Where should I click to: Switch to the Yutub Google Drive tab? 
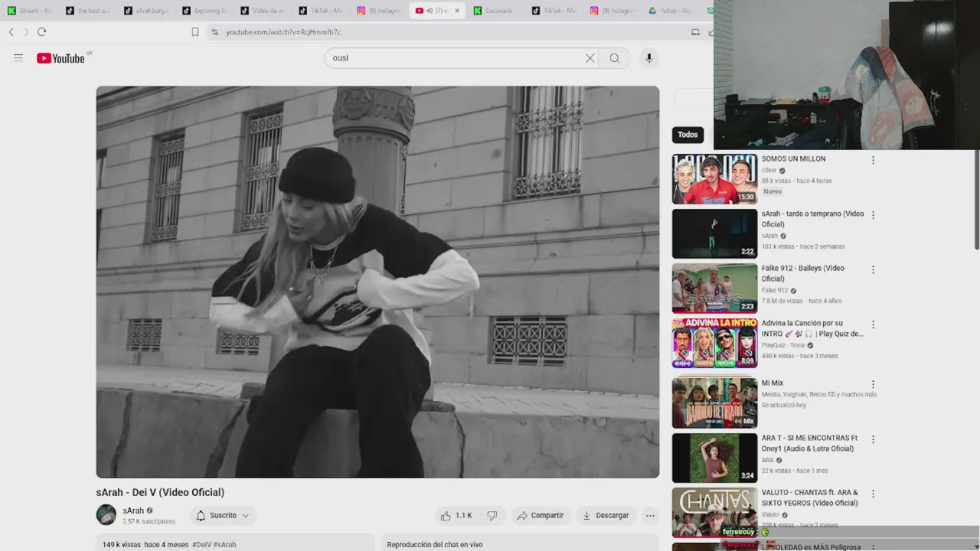[671, 11]
